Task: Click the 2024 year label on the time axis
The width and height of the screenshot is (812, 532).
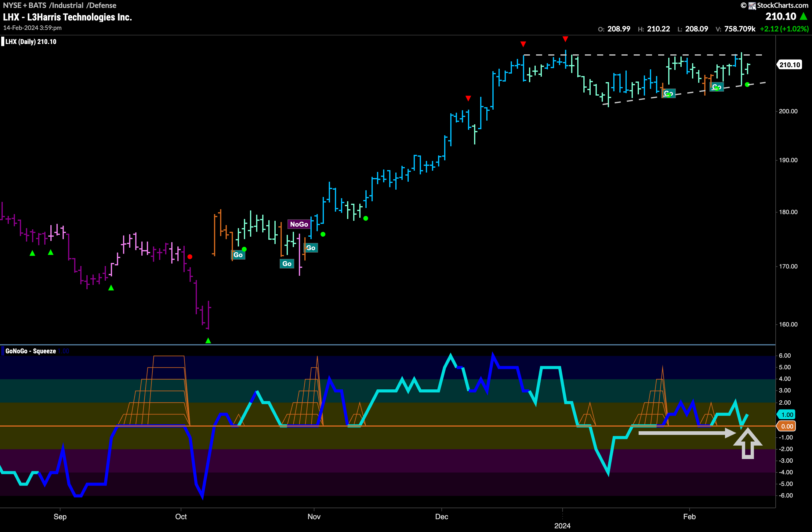Action: [562, 526]
